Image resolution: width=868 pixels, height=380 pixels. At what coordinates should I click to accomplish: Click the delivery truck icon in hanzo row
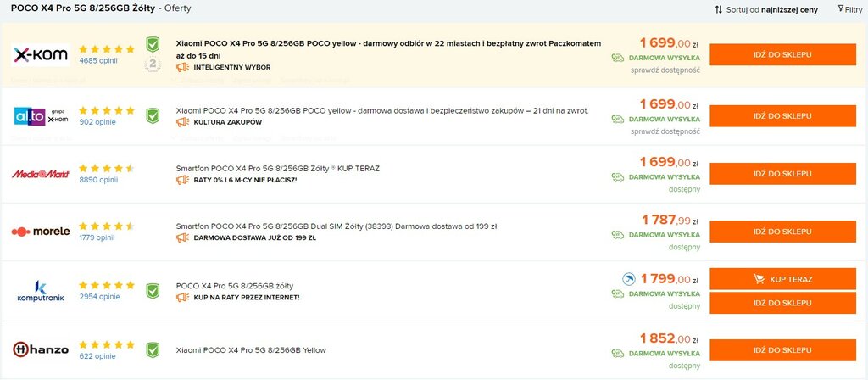coord(618,354)
